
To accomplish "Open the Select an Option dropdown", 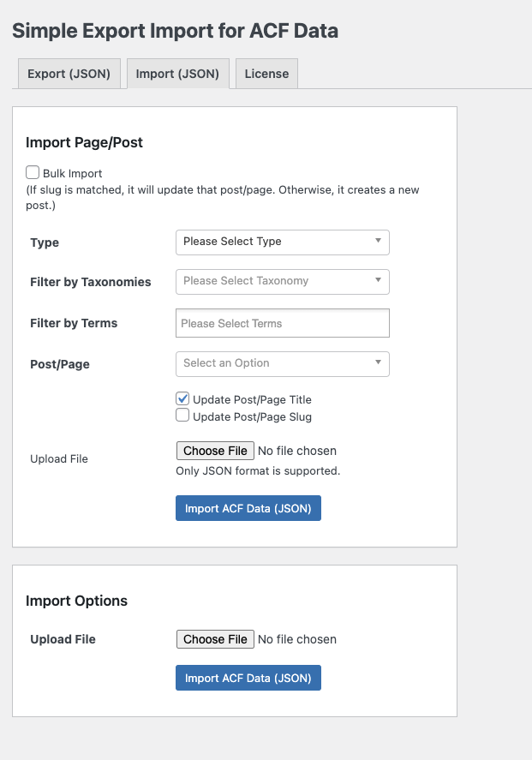I will pyautogui.click(x=274, y=363).
